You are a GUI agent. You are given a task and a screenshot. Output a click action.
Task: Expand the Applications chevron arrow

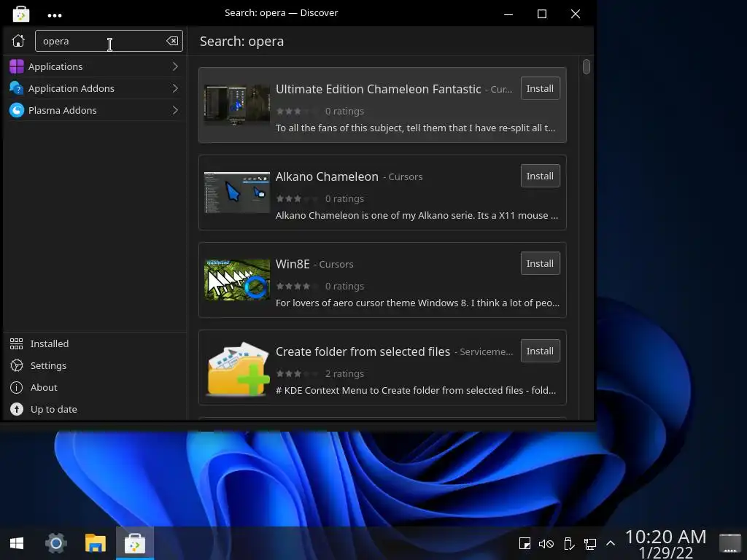[x=175, y=66]
